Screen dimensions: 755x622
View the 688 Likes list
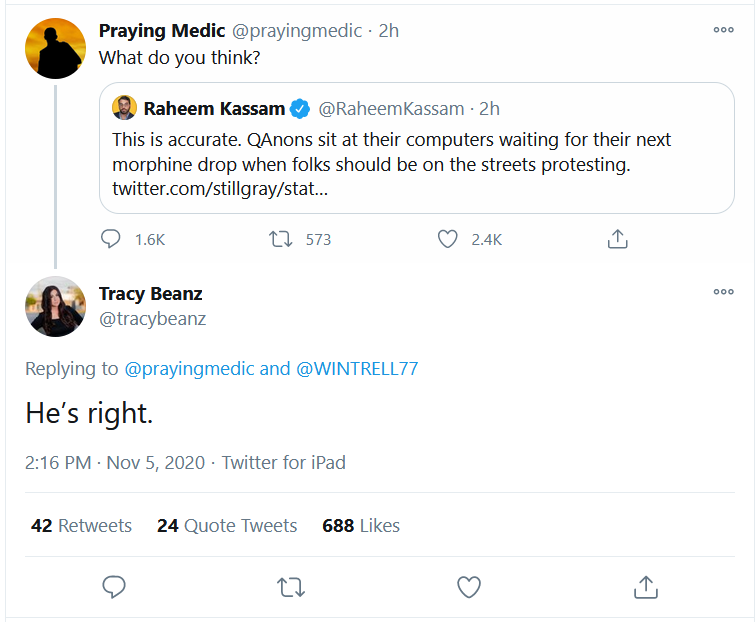(x=361, y=525)
